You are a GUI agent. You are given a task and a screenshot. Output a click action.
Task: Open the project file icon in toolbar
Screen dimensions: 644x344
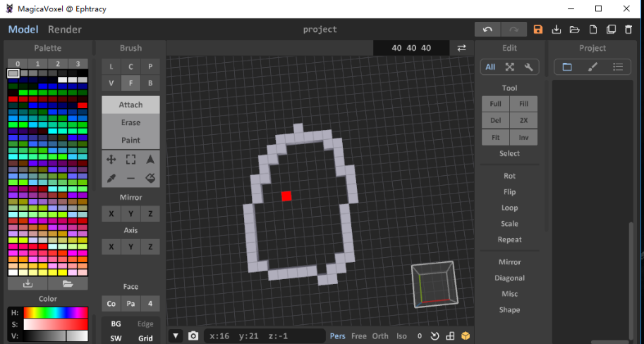(575, 29)
